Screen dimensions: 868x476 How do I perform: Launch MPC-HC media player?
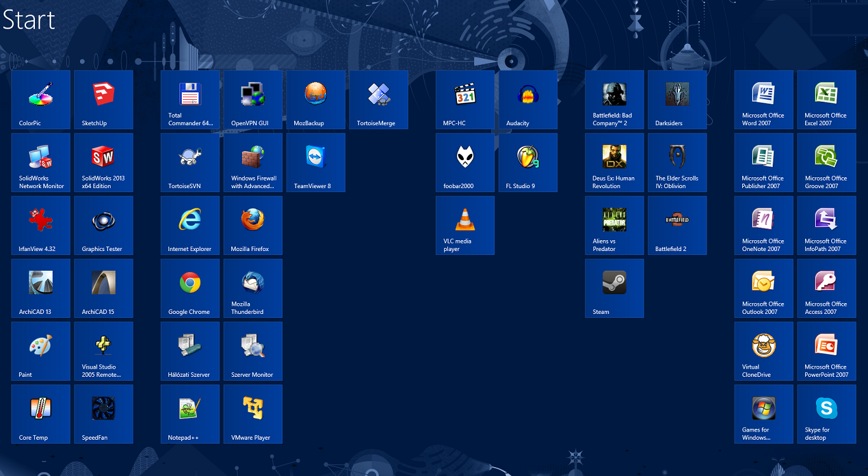tap(465, 100)
